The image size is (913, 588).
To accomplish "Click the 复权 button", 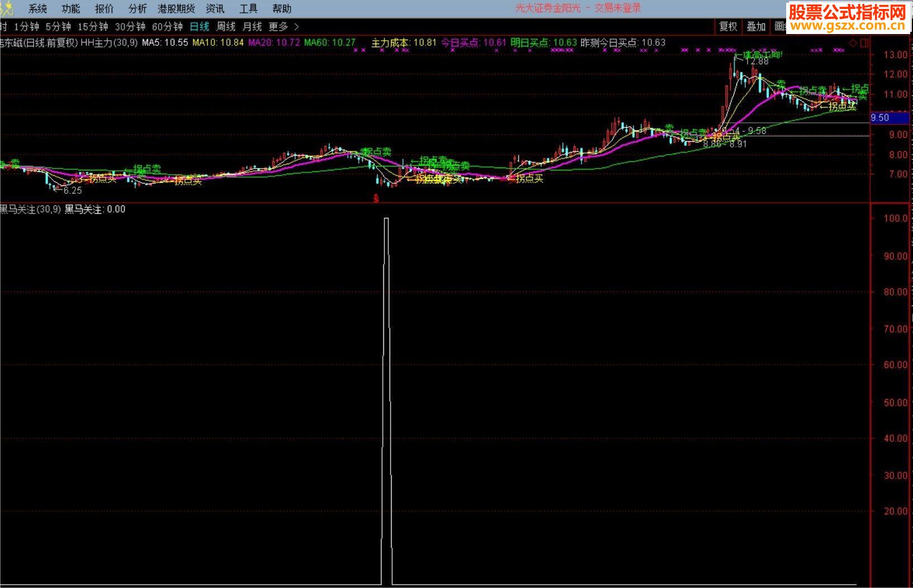I will click(728, 26).
